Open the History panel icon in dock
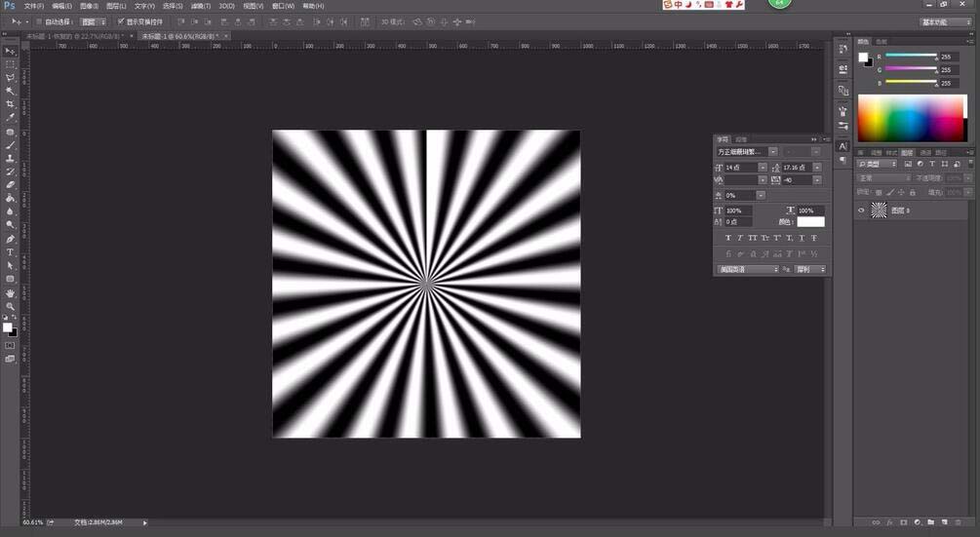980x537 pixels. click(x=843, y=50)
